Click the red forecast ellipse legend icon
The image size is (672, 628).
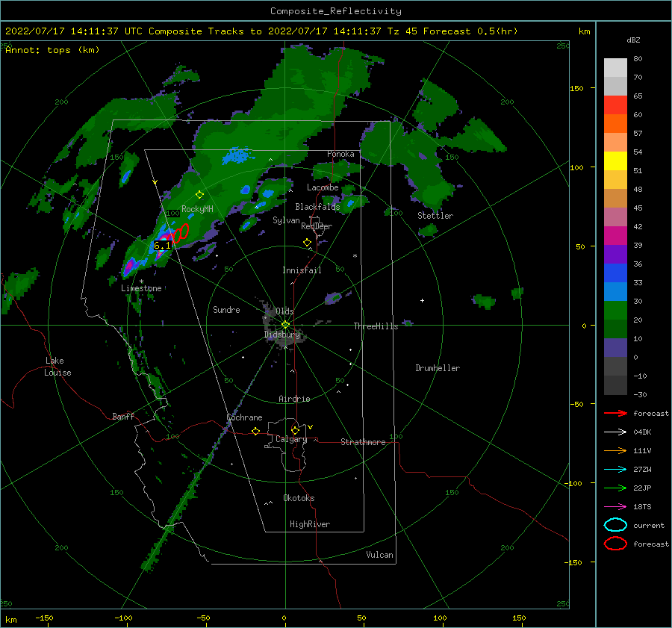(x=615, y=544)
